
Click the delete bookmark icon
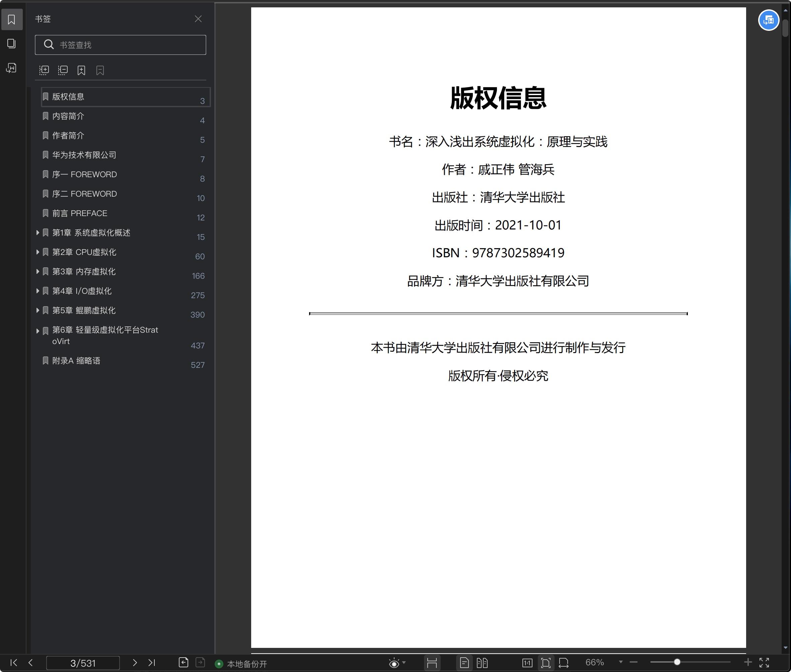click(x=100, y=70)
